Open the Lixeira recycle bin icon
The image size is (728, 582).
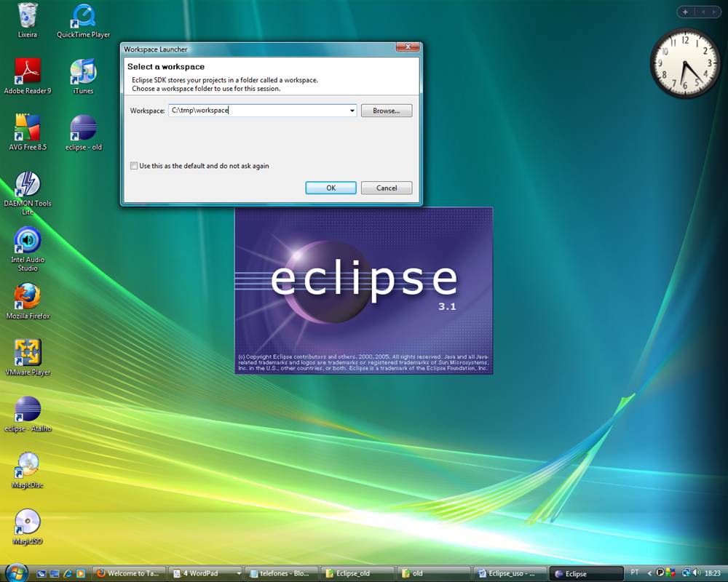click(28, 20)
